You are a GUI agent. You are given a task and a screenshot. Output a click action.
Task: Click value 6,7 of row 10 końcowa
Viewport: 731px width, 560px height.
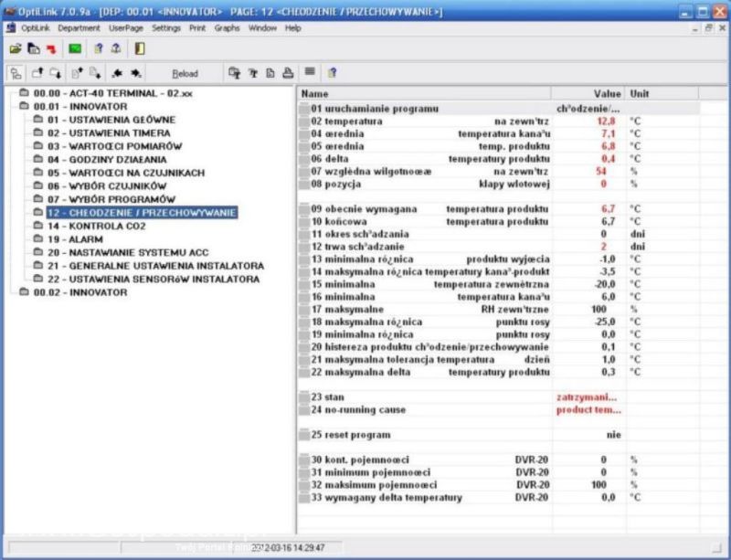tap(608, 221)
